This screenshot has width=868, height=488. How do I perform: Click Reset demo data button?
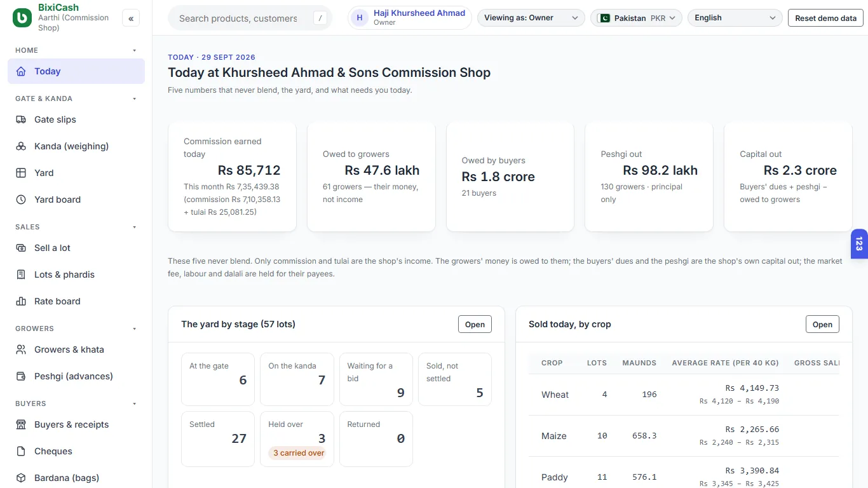click(825, 18)
